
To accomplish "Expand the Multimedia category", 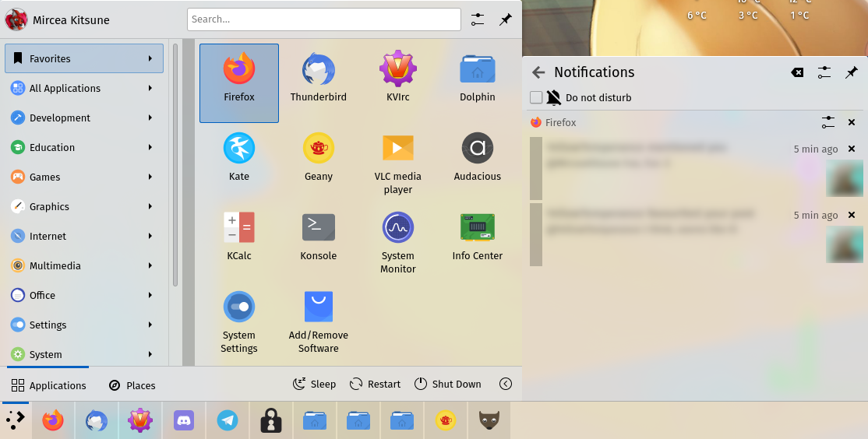I will [84, 265].
